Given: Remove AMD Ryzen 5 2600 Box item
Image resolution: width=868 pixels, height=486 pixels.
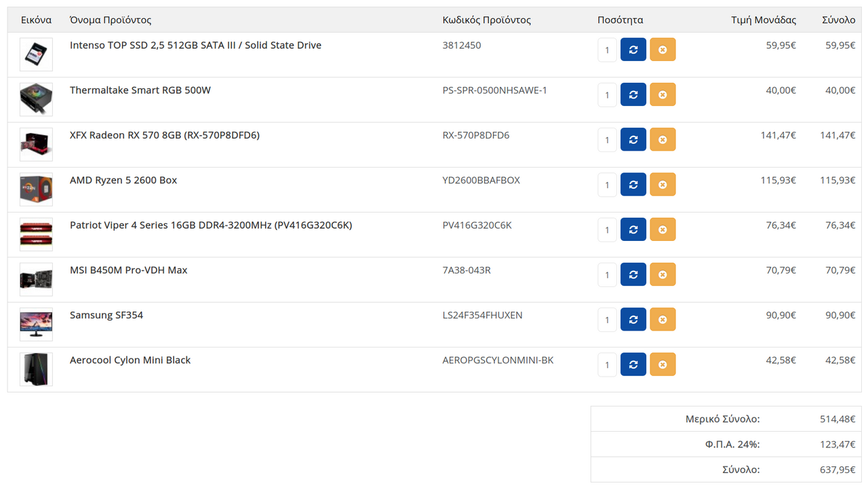Looking at the screenshot, I should click(663, 185).
